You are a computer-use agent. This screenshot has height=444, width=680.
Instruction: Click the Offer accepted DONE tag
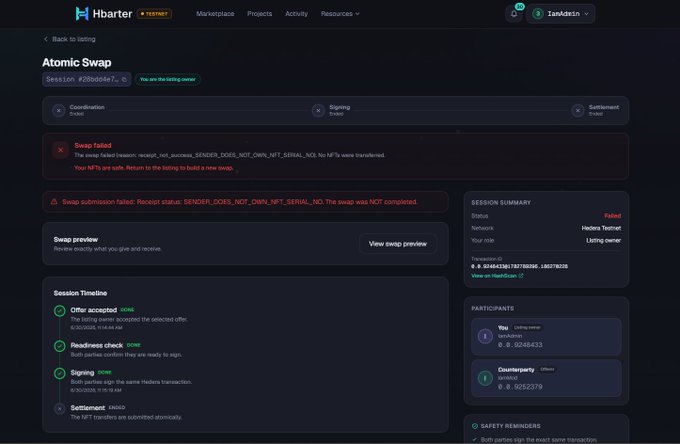127,310
